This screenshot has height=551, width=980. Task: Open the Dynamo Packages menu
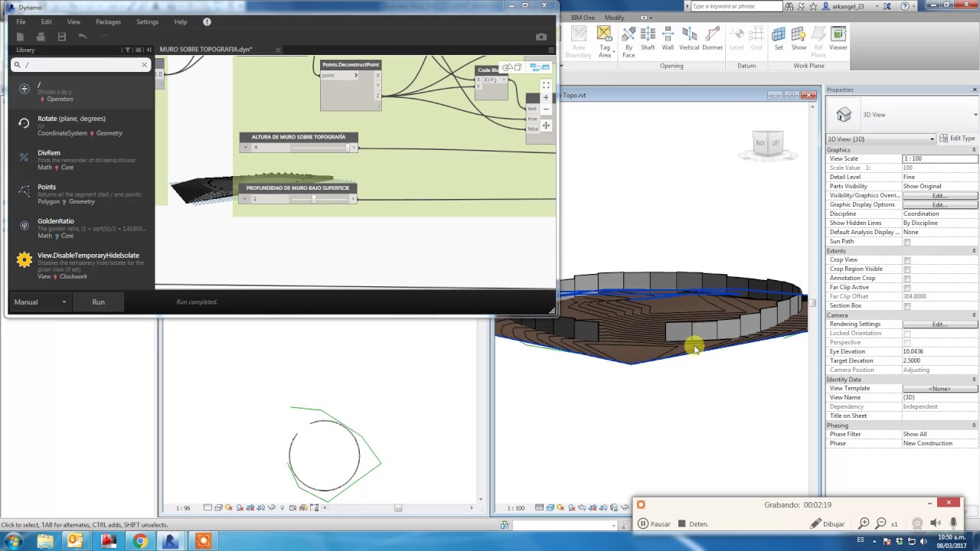coord(108,22)
